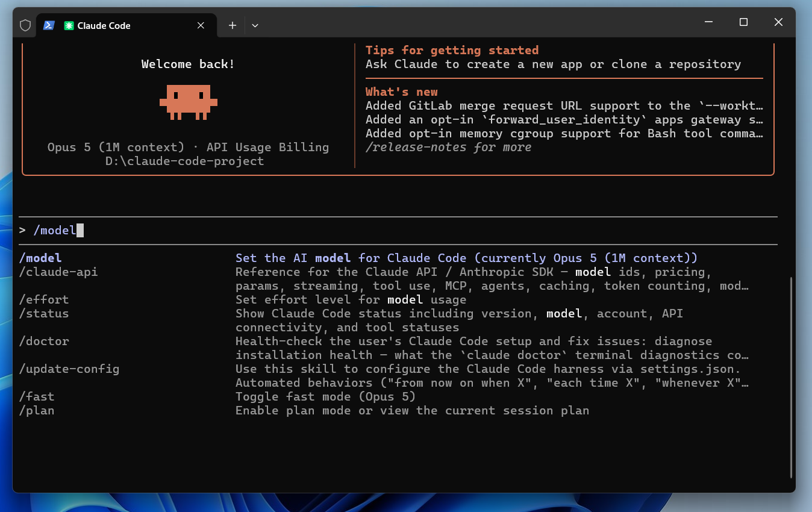This screenshot has width=812, height=512.
Task: Click the terminal vertical scrollbar
Action: click(792, 378)
